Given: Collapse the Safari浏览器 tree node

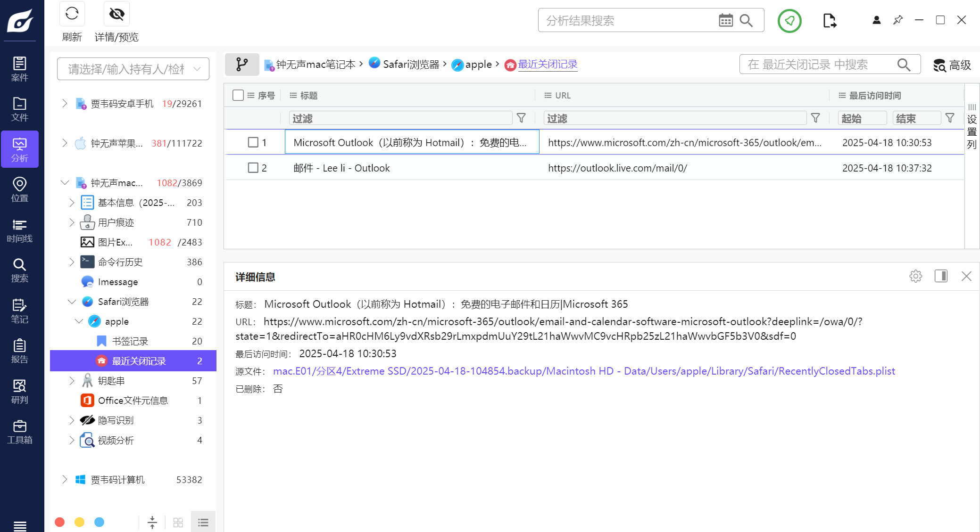Looking at the screenshot, I should [x=72, y=302].
